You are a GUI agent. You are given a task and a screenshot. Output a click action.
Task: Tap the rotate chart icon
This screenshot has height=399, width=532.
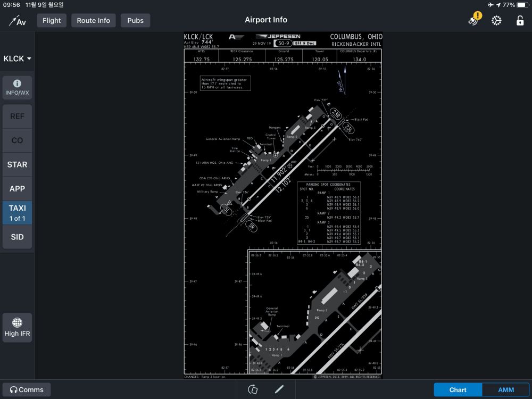tap(253, 389)
